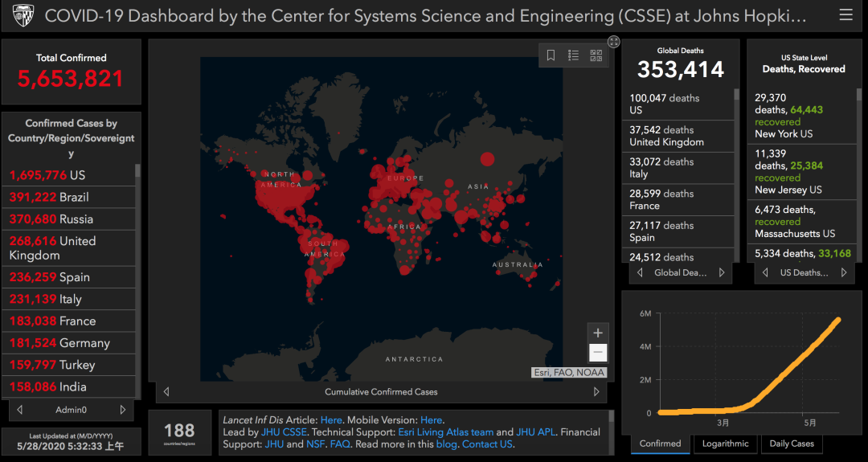
Task: Open the NSF link
Action: 316,444
